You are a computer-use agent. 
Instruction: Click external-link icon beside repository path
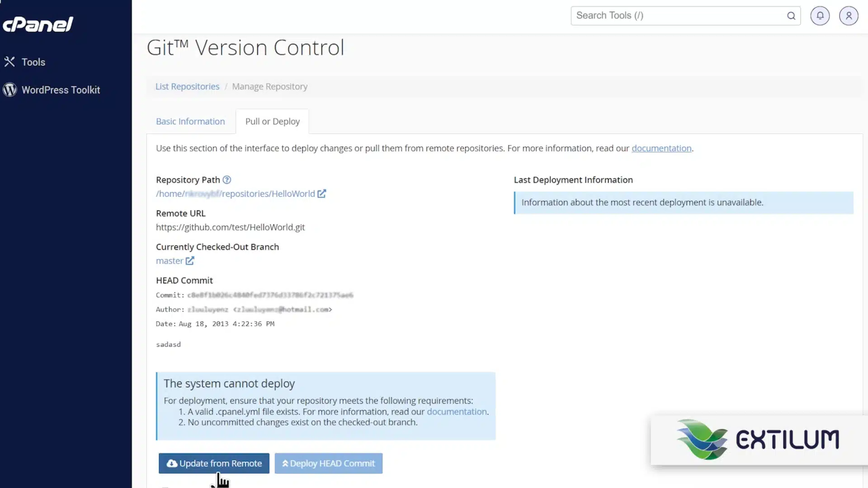tap(321, 194)
